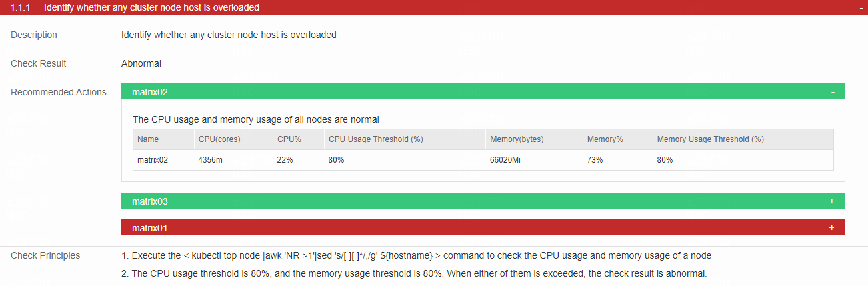Select the matrix02 cell in the table row
868x286 pixels.
153,160
